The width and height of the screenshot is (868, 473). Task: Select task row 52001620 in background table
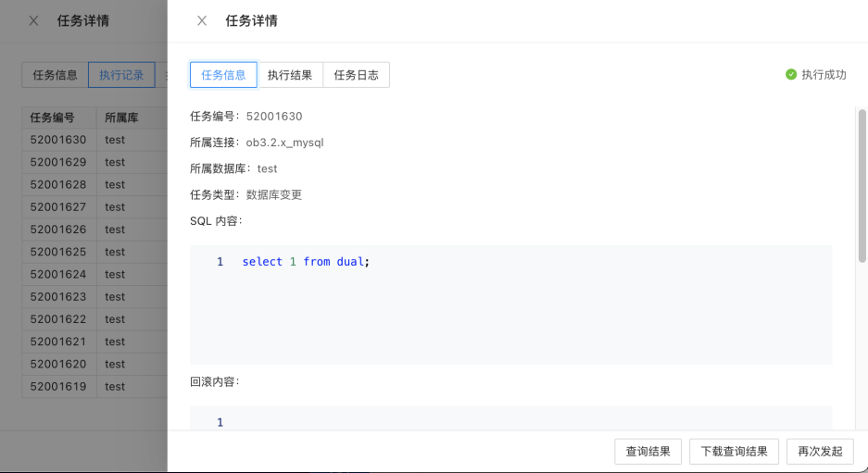click(94, 364)
